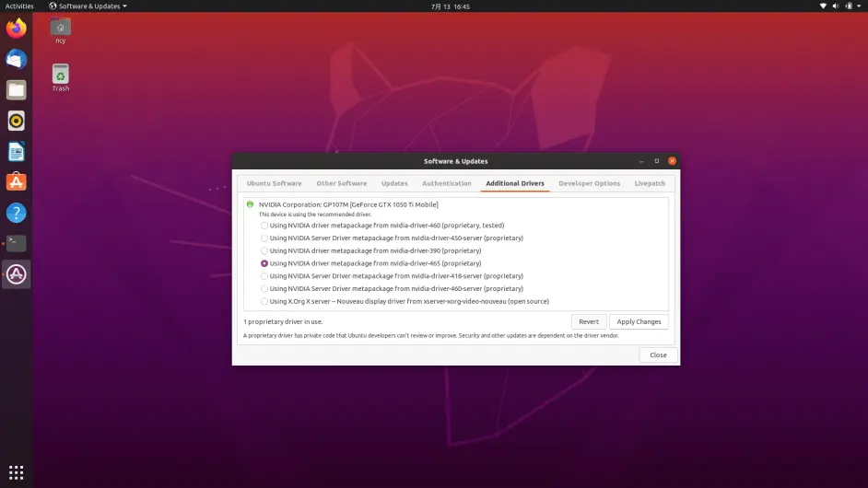Viewport: 868px width, 488px height.
Task: Open Software & Updates app menu
Action: 88,6
